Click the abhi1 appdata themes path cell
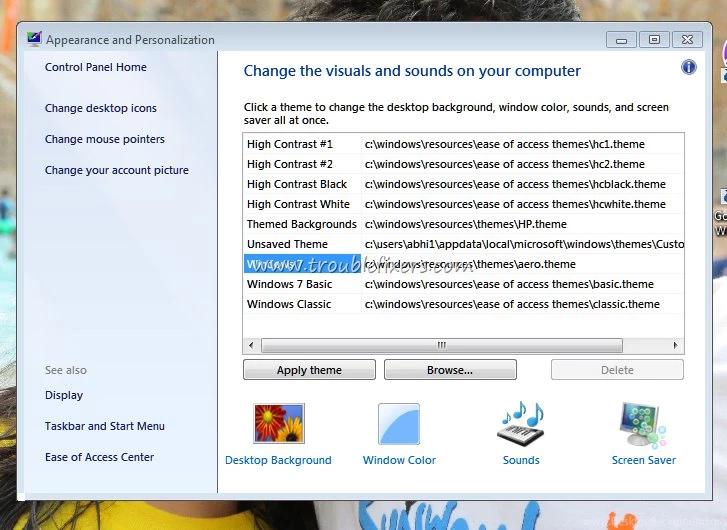The width and height of the screenshot is (727, 530). (524, 244)
